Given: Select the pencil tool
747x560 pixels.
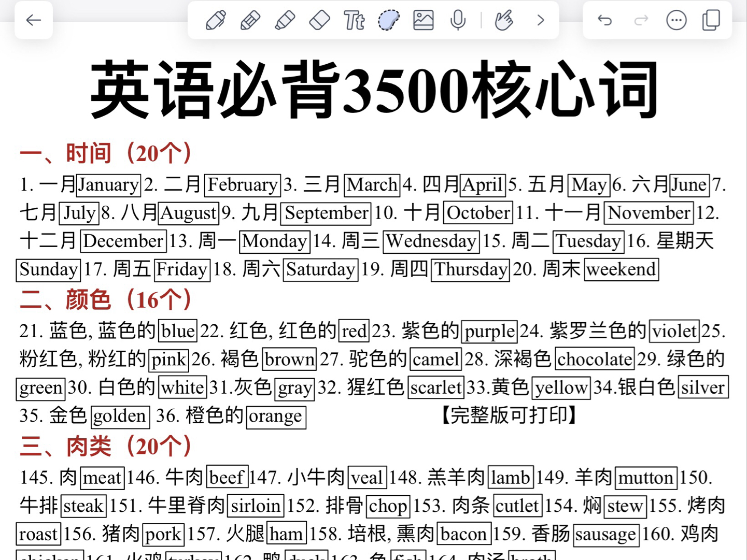Looking at the screenshot, I should [250, 21].
